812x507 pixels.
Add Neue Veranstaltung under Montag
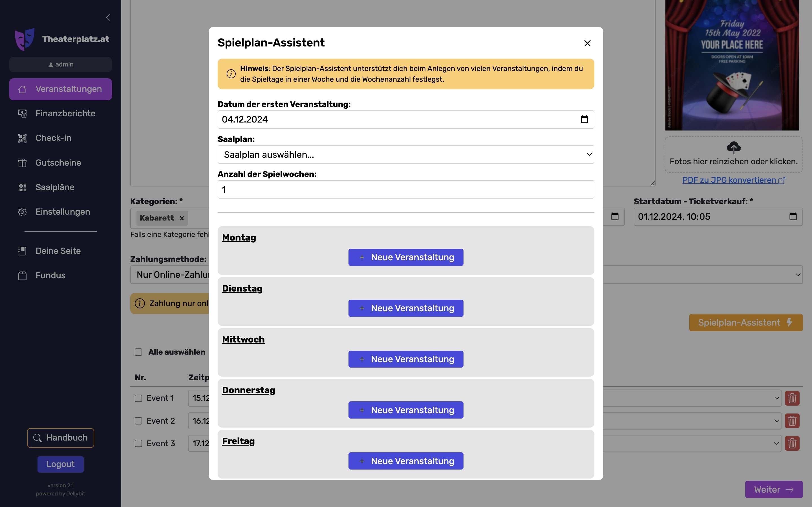(x=406, y=257)
